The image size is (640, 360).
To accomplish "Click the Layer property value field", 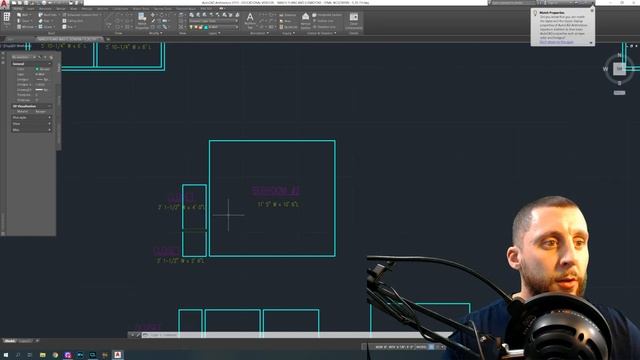I will (43, 74).
